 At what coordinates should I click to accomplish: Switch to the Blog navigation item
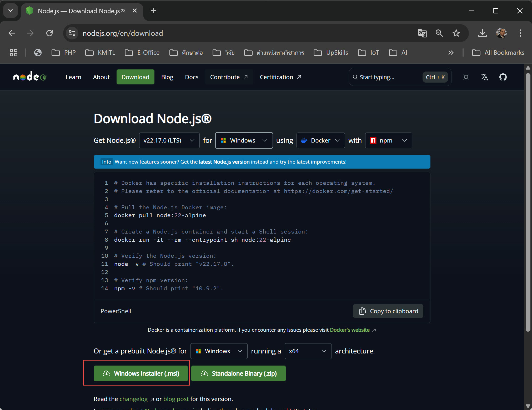pos(167,77)
